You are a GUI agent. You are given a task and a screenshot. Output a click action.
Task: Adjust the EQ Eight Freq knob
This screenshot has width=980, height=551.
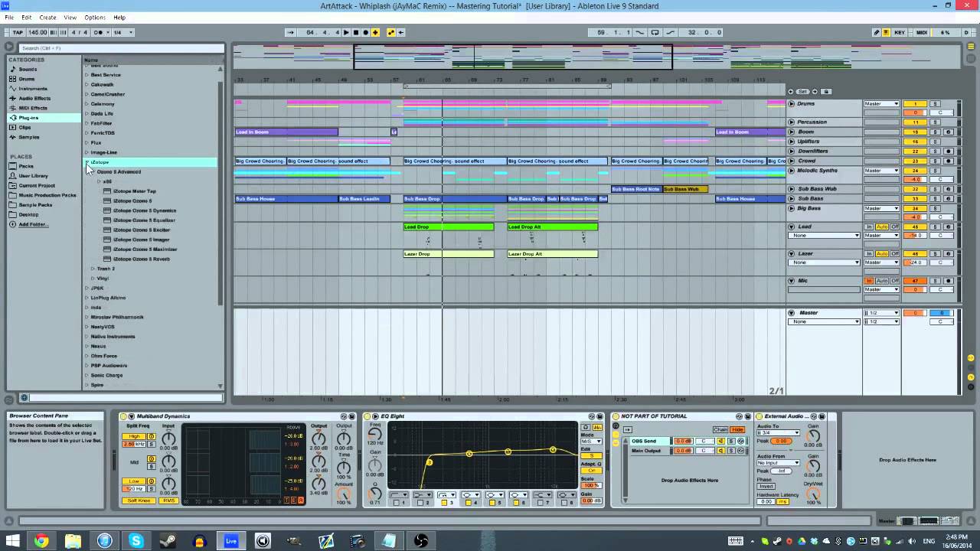[x=375, y=434]
